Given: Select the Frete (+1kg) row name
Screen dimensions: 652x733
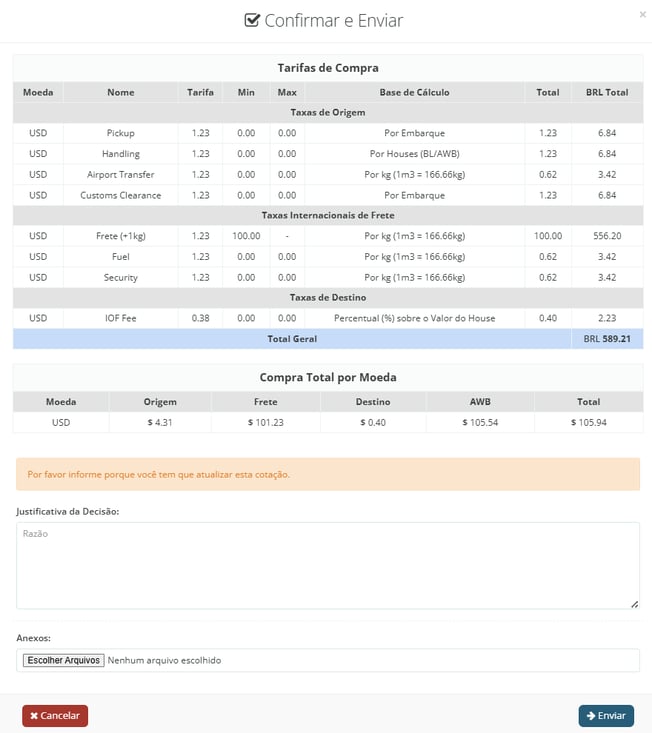Looking at the screenshot, I should (120, 236).
